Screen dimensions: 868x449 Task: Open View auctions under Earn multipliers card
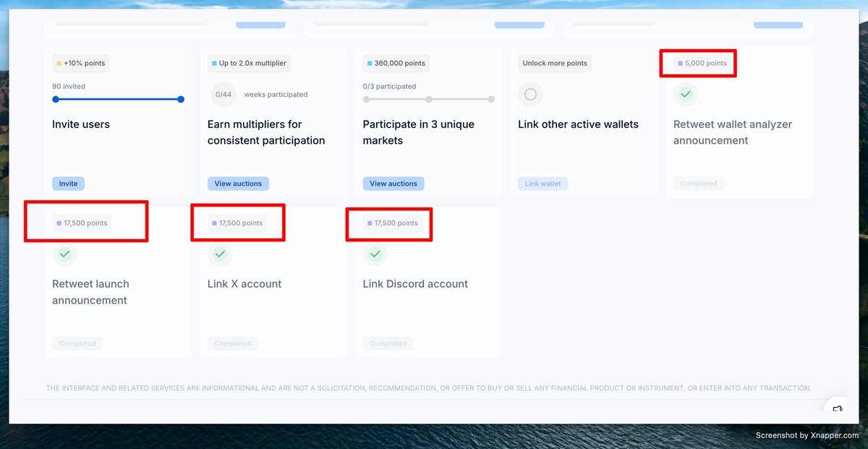click(x=238, y=183)
